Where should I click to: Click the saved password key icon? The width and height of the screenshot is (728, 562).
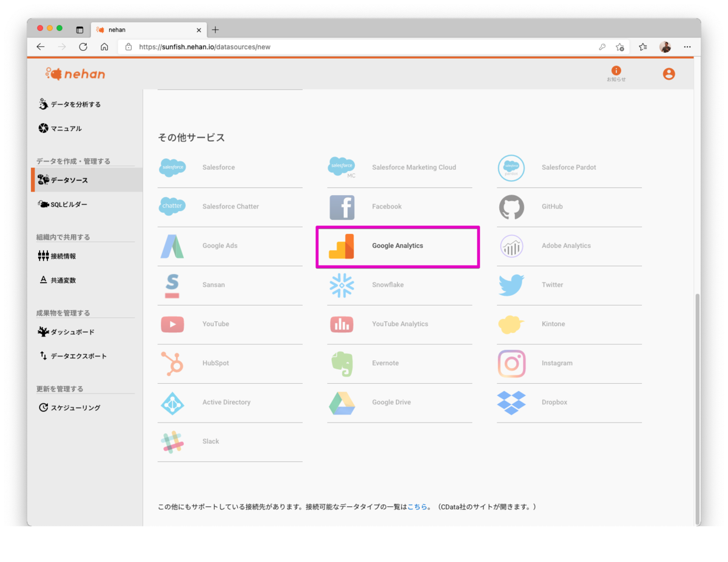[602, 47]
